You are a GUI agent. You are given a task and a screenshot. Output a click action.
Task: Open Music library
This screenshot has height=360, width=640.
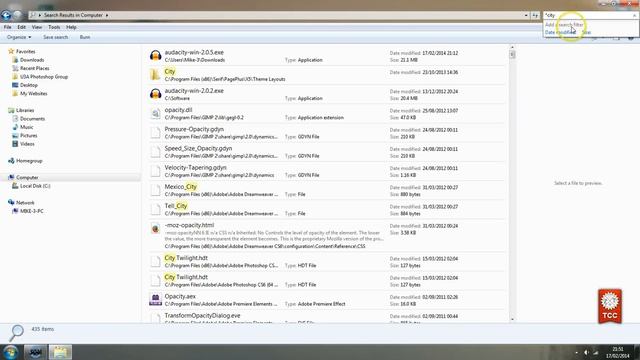point(27,127)
